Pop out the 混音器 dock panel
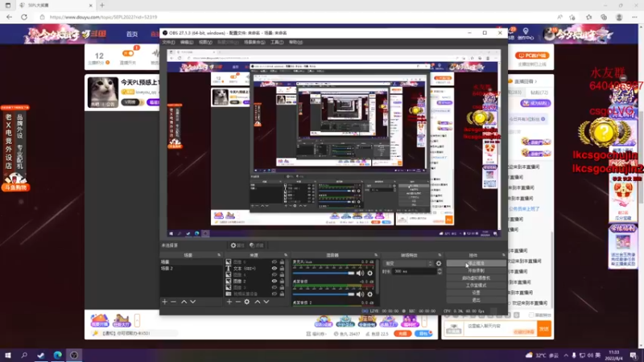This screenshot has height=362, width=644. pyautogui.click(x=376, y=255)
